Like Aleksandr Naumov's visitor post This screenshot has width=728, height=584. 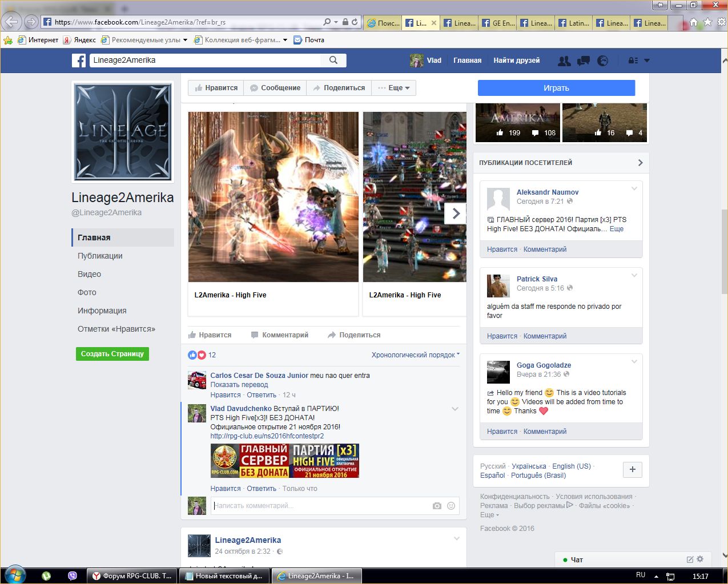point(502,249)
